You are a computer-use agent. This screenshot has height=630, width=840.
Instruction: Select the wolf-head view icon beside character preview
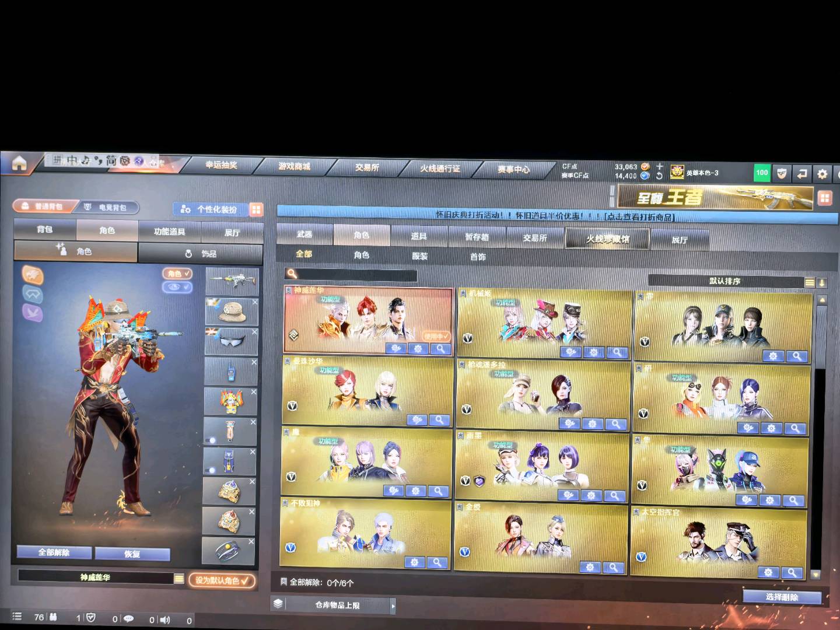coord(33,275)
